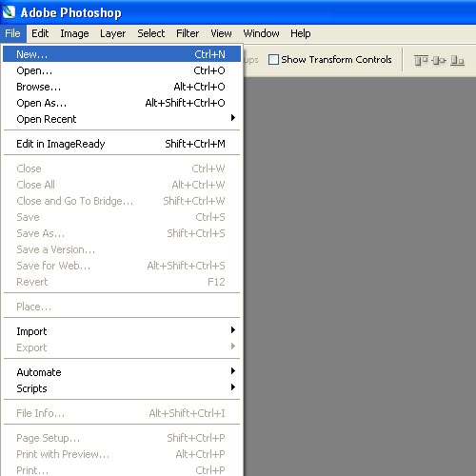This screenshot has height=476, width=476.
Task: Click the Place... menu entry
Action: pyautogui.click(x=122, y=307)
